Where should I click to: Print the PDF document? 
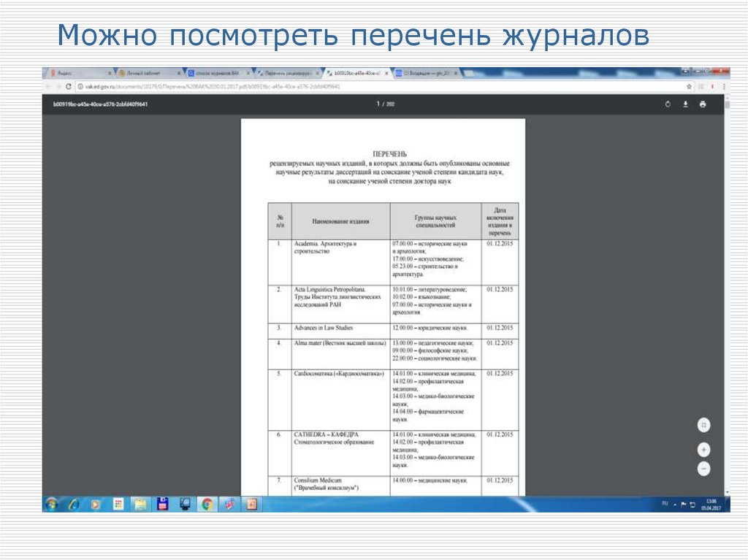coord(703,104)
